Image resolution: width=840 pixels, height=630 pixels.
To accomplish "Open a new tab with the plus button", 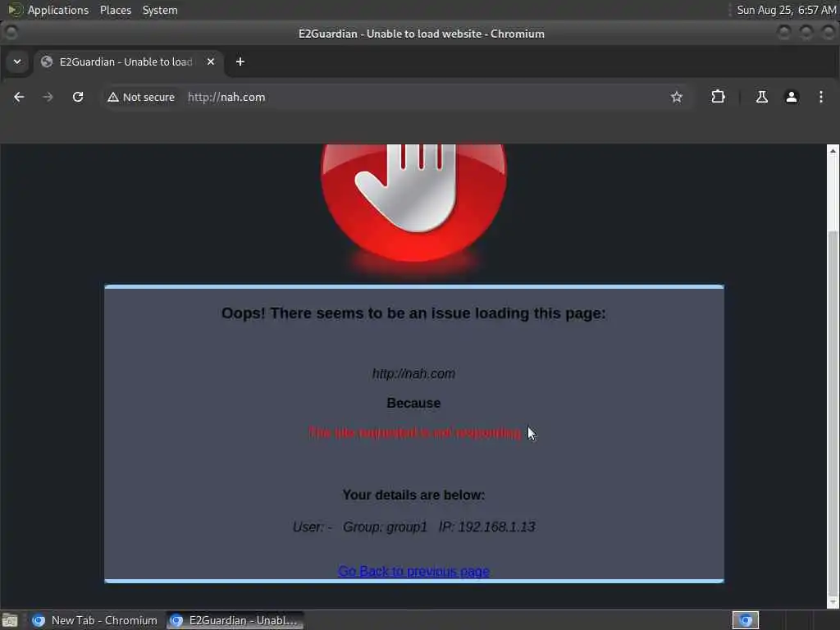I will click(240, 62).
